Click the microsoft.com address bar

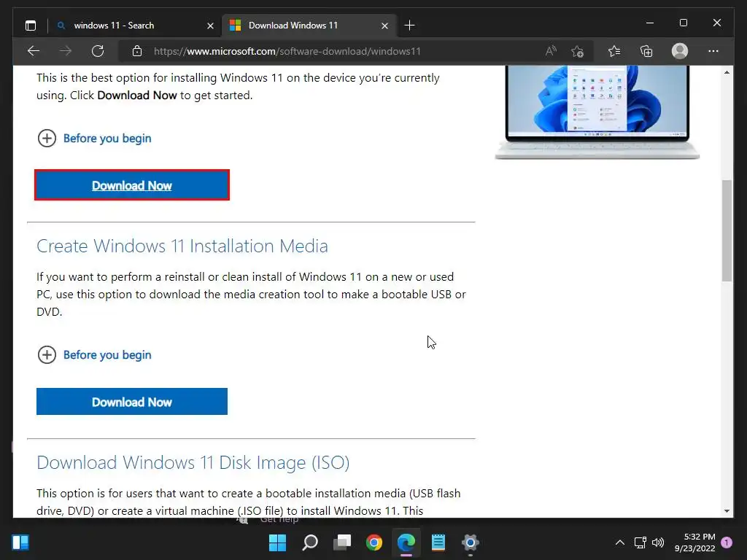pos(287,51)
